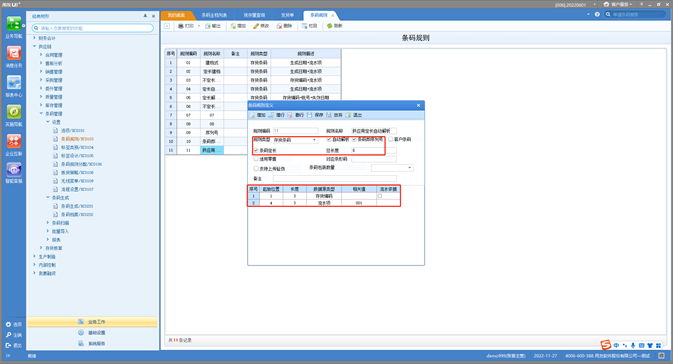Click the 备注 input field in dialog

[335, 178]
